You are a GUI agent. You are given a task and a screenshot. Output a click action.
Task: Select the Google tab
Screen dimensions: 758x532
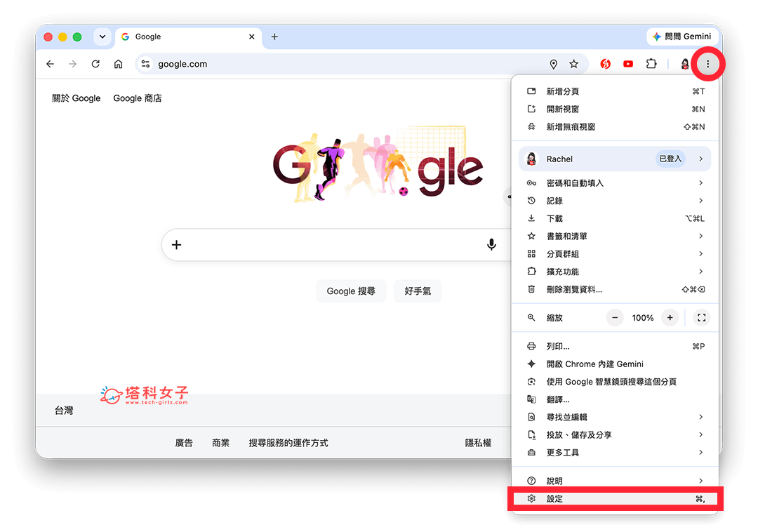click(189, 36)
